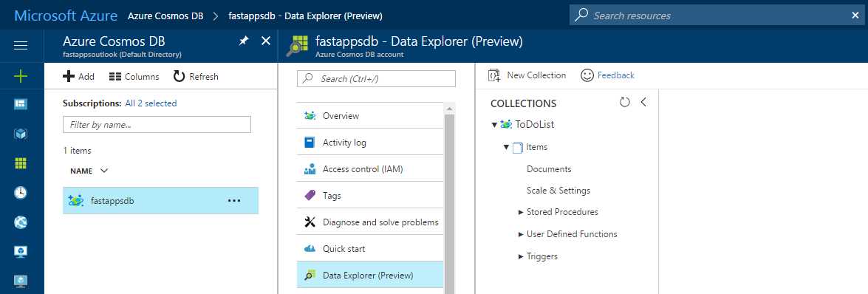Click the Search (Ctrl+/) box

tap(377, 78)
